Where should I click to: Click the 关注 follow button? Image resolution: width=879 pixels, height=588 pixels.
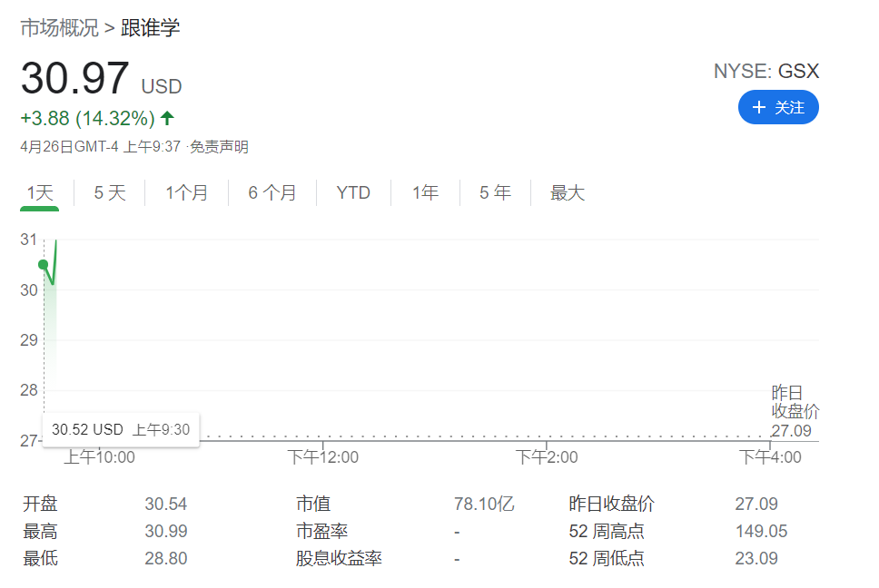(778, 107)
